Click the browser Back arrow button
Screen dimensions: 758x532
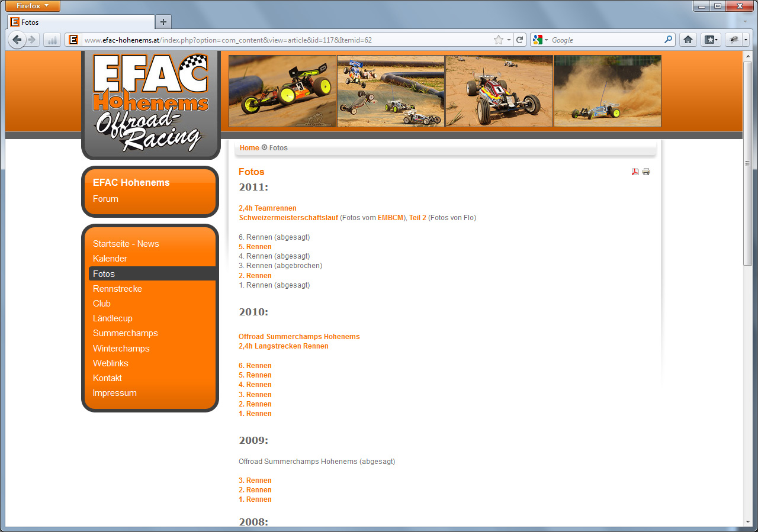[17, 40]
